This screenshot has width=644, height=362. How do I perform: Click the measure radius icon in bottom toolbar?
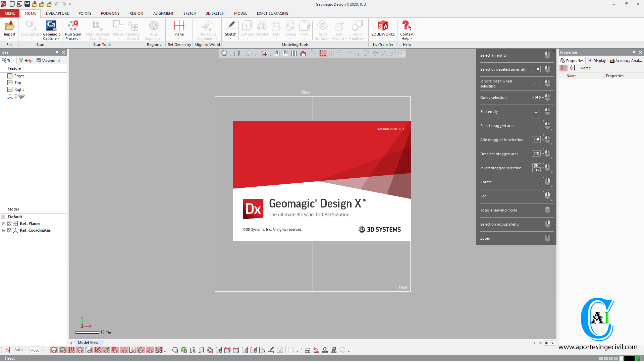point(325,350)
